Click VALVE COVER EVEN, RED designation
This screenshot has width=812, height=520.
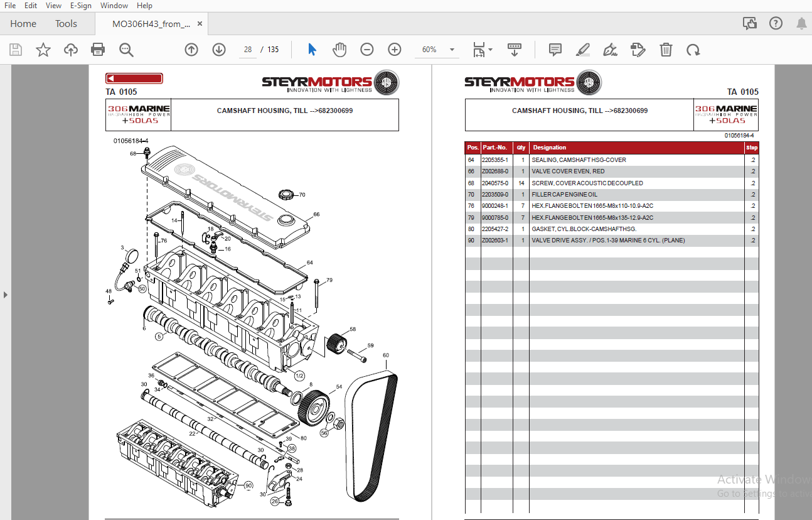569,171
